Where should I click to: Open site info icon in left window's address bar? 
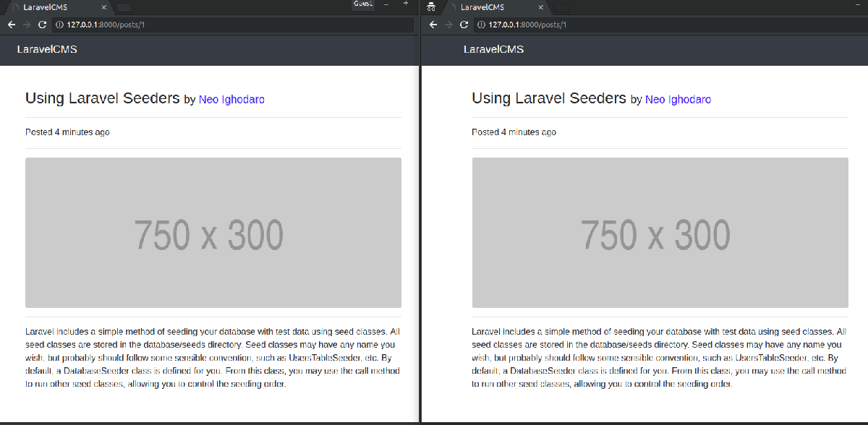59,25
